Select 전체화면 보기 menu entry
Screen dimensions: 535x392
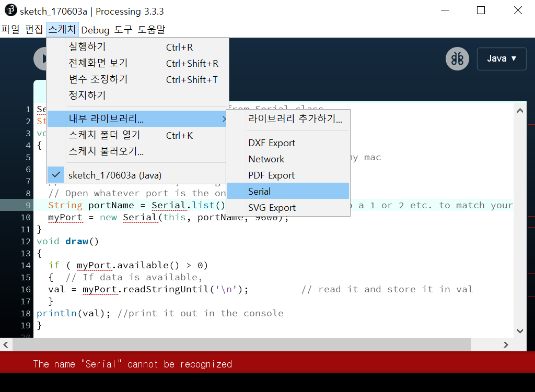138,63
